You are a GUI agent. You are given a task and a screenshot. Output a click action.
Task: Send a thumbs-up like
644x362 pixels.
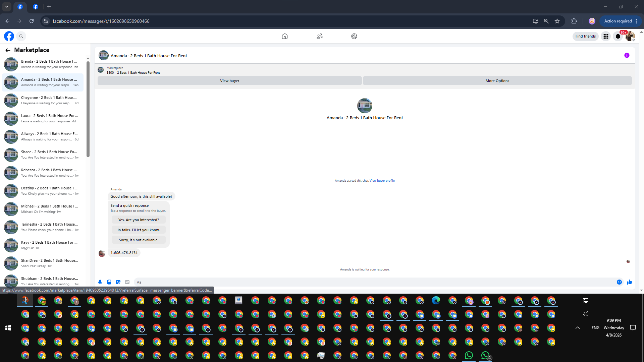(x=629, y=282)
